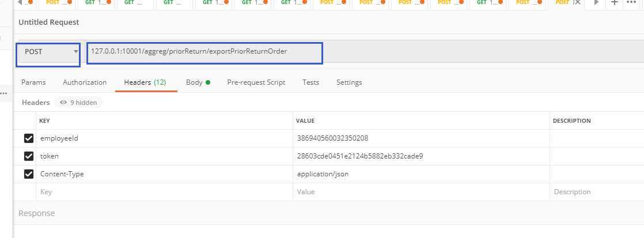Click description cell of Content-Type row
This screenshot has height=238, width=644.
[x=597, y=174]
